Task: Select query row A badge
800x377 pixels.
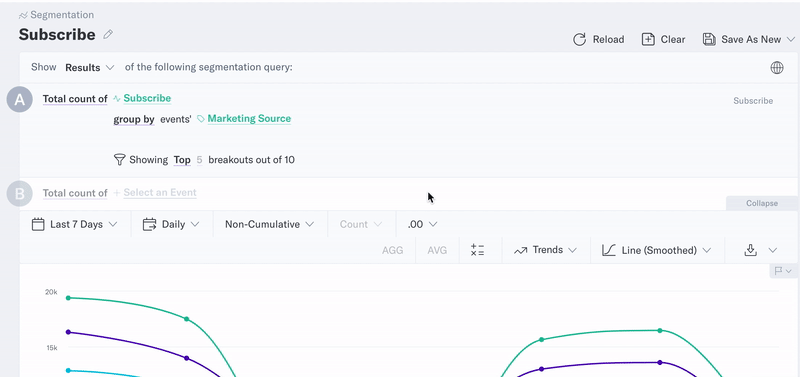Action: [19, 100]
